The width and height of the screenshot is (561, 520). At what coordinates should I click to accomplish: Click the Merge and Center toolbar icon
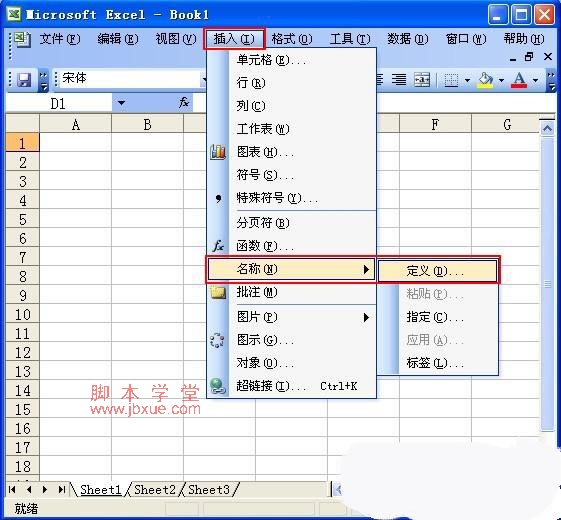coord(422,79)
